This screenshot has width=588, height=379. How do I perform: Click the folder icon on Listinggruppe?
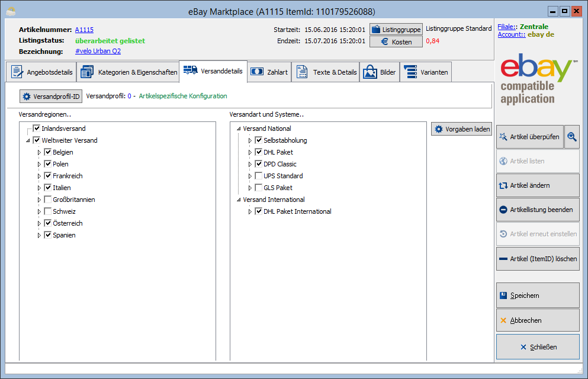(376, 29)
